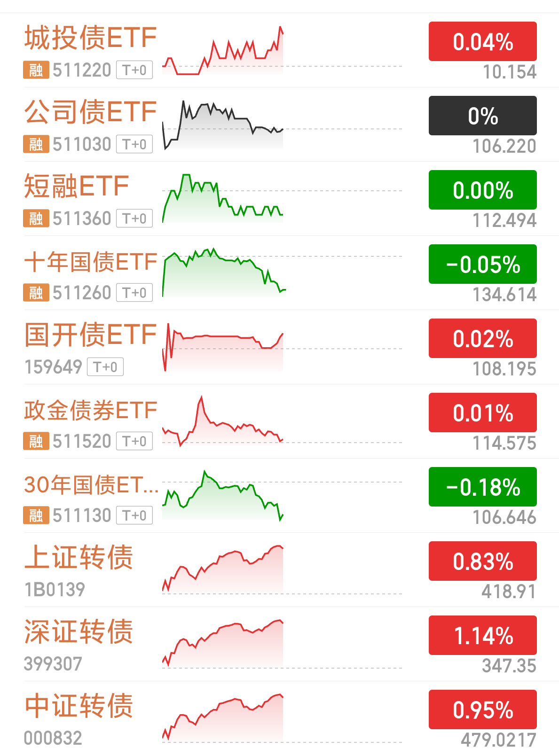Tap the T+0 tag for 511130
The width and height of the screenshot is (559, 756).
134,515
